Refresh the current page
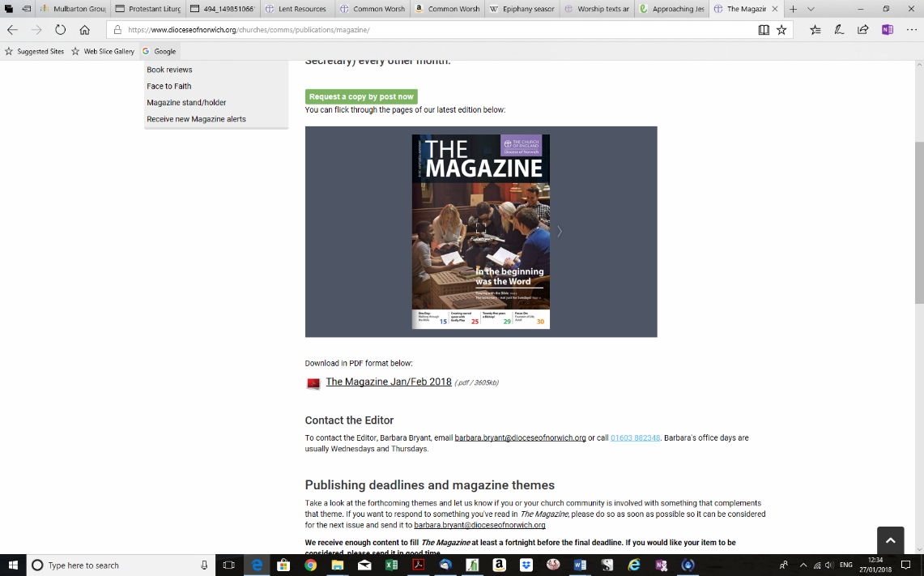Viewport: 924px width, 576px height. (60, 30)
